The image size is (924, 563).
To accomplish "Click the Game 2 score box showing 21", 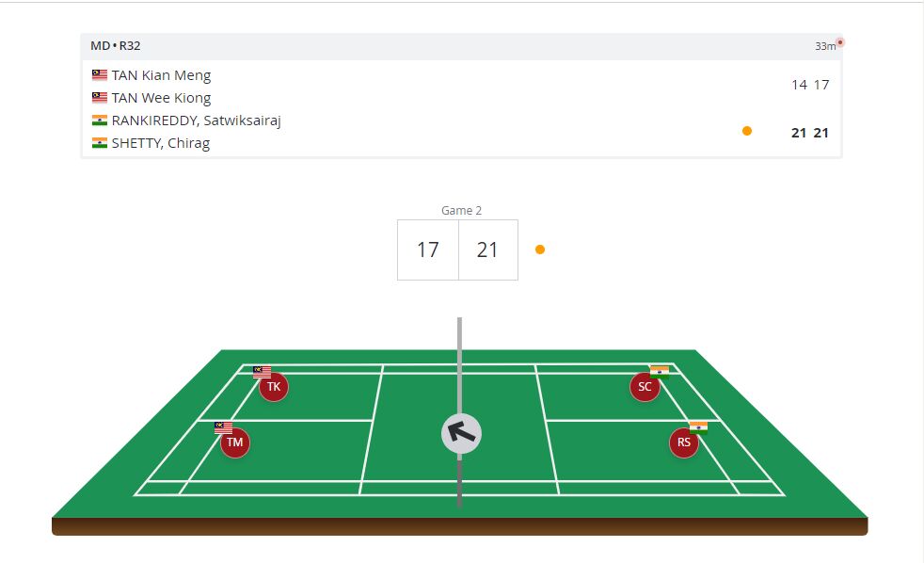I will coord(487,249).
